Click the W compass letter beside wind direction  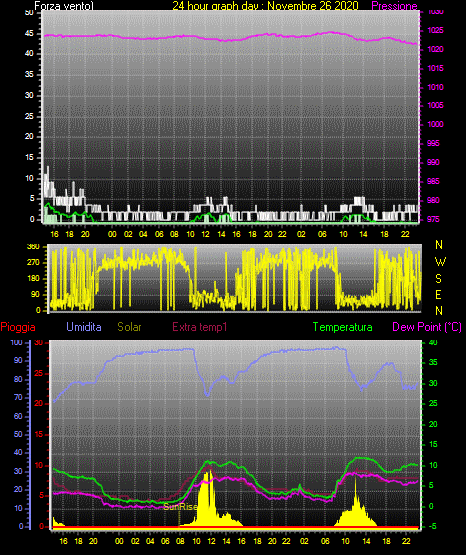point(440,262)
